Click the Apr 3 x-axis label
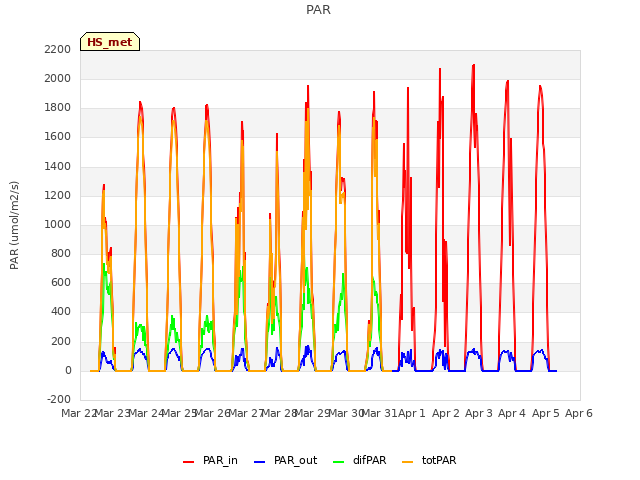Viewport: 640px width, 480px height. point(479,413)
